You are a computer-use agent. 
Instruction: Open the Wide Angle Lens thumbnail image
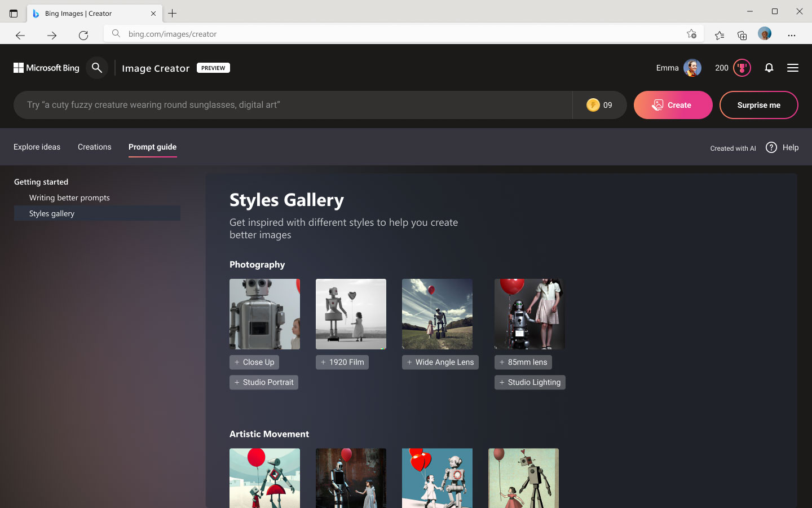437,314
